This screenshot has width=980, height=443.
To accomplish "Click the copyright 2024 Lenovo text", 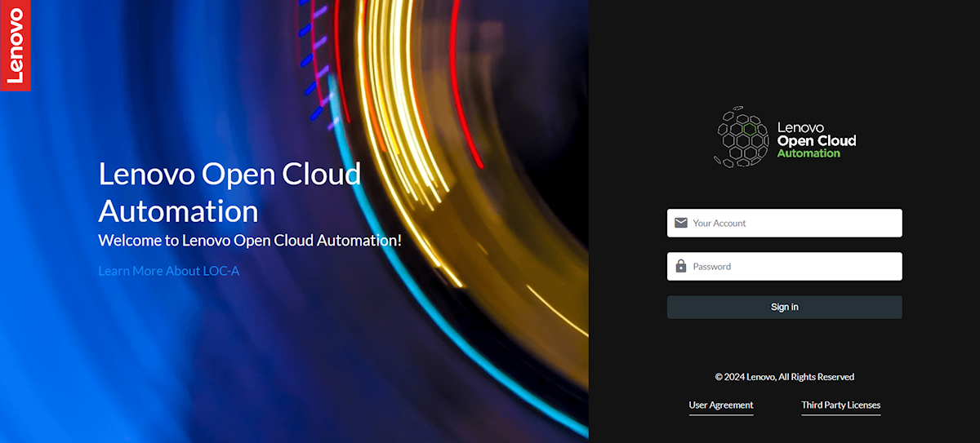I will [x=785, y=377].
